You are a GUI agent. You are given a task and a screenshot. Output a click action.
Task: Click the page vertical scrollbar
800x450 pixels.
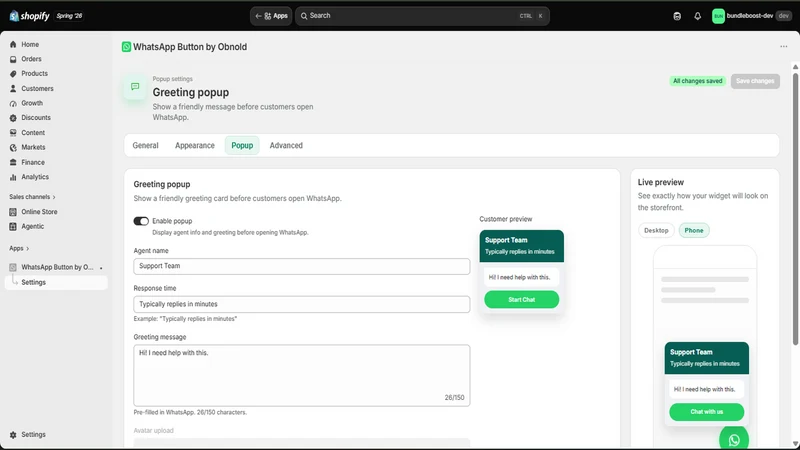(795, 209)
